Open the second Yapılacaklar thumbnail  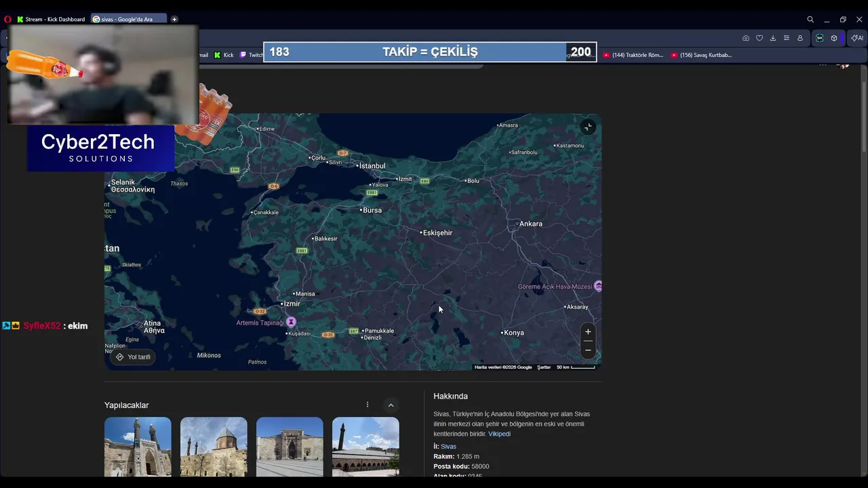coord(214,447)
